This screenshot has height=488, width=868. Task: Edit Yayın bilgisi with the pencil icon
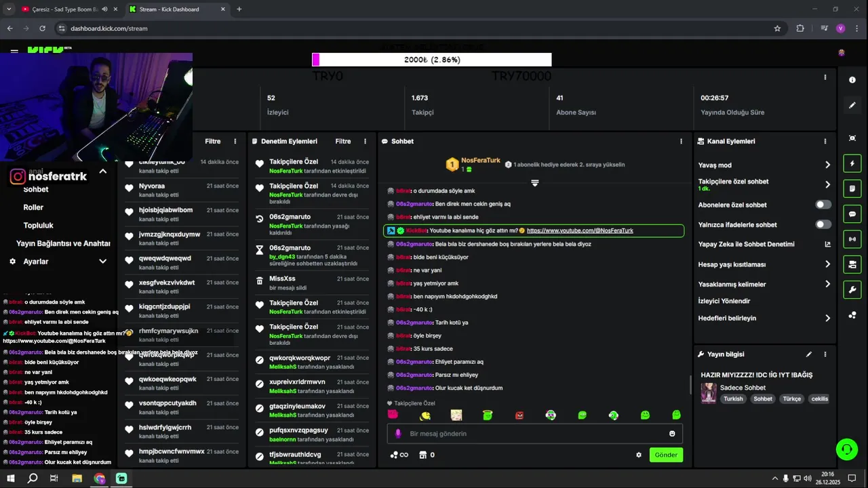click(808, 354)
